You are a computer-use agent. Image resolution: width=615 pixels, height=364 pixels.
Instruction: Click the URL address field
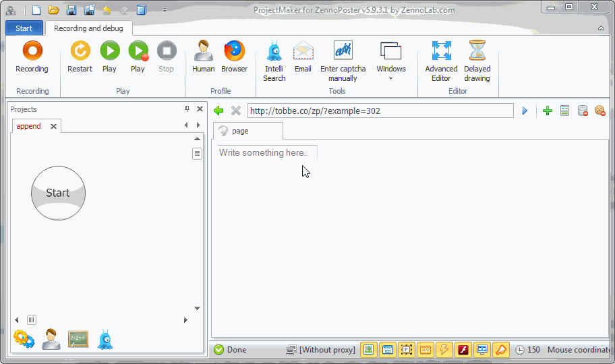click(380, 111)
